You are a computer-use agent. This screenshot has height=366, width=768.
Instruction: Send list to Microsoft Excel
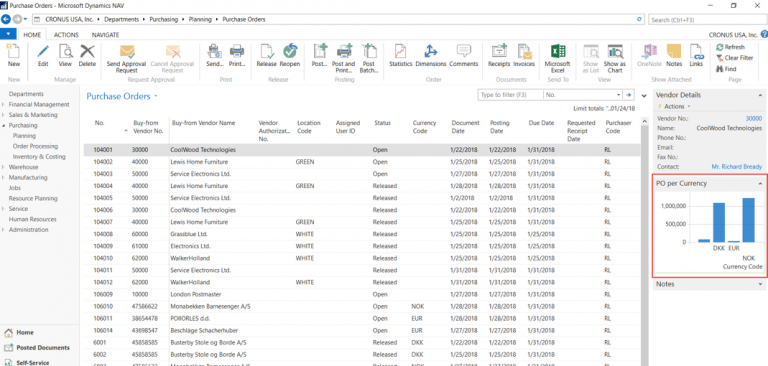(557, 58)
